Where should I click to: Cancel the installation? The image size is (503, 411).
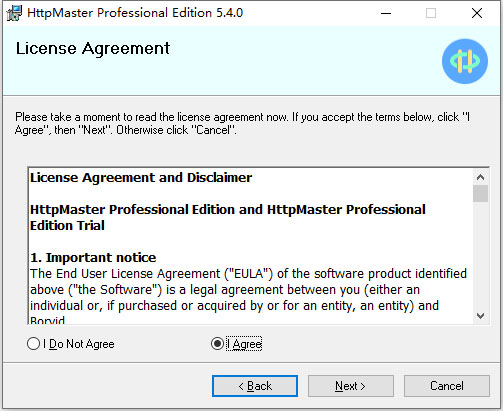click(x=447, y=386)
